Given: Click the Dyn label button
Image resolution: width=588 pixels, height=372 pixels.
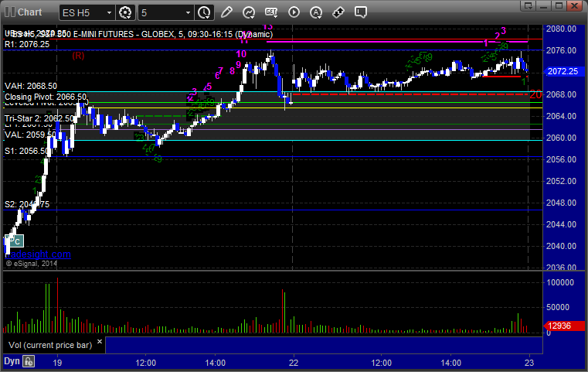Looking at the screenshot, I should 12,361.
